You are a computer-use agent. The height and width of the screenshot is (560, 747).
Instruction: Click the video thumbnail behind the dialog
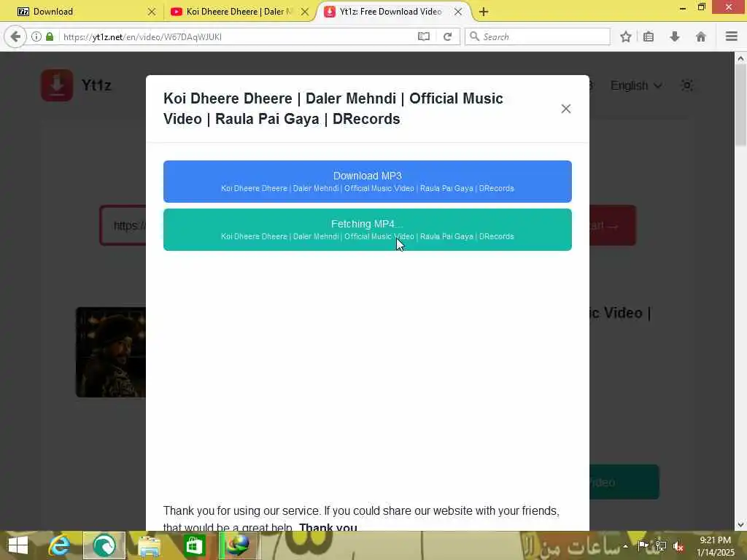pos(111,352)
